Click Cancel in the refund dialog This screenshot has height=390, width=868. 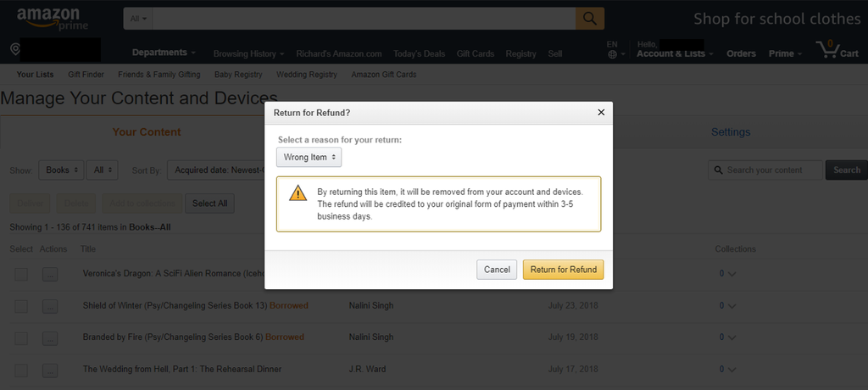497,270
